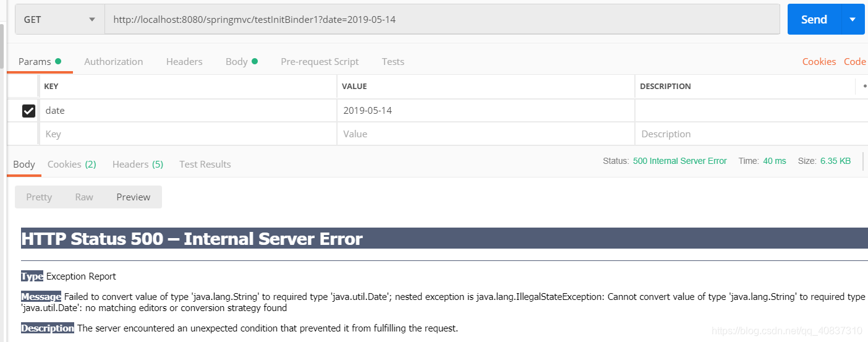868x342 pixels.
Task: Open the response Cookies (2) tab
Action: tap(72, 164)
